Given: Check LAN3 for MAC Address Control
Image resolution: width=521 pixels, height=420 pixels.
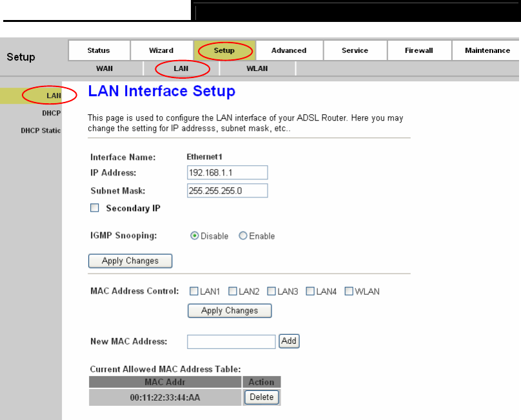Looking at the screenshot, I should pyautogui.click(x=271, y=292).
